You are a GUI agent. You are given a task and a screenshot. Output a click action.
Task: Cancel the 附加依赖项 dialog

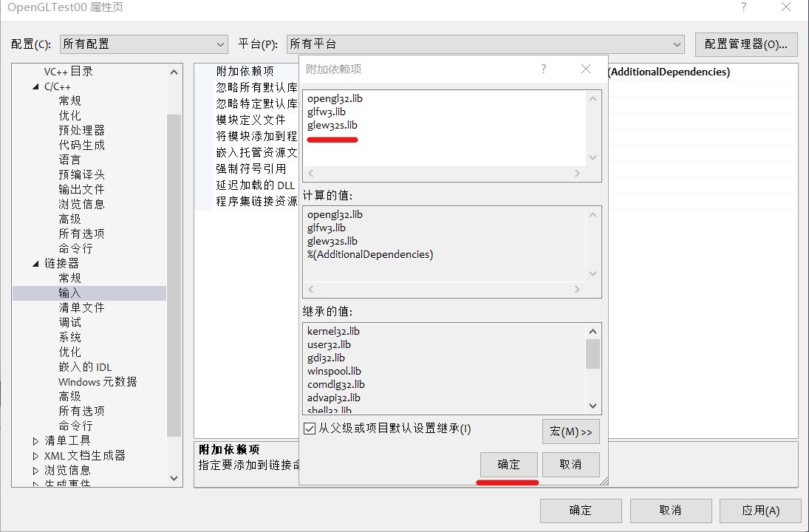point(573,465)
